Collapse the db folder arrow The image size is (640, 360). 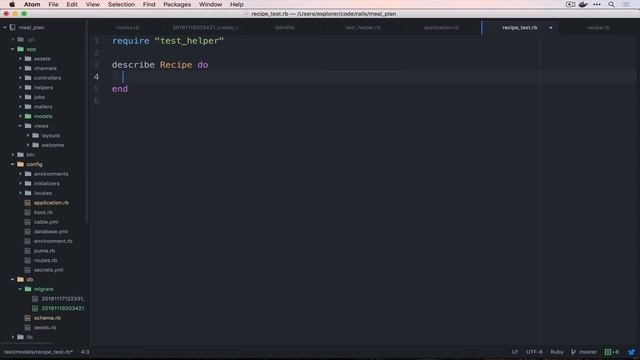[12, 280]
